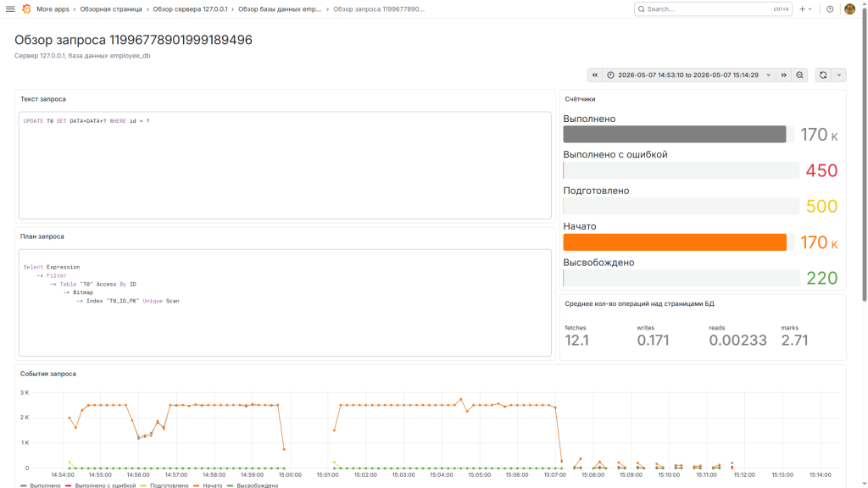Click the gray 170 K Выполнено value
868x488 pixels.
(x=820, y=135)
